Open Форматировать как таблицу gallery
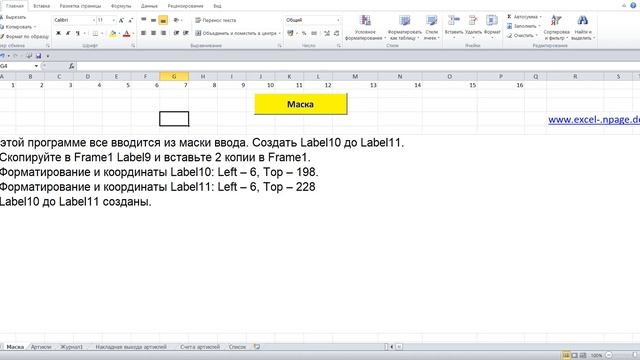Screen dimensions: 640x360 click(404, 27)
